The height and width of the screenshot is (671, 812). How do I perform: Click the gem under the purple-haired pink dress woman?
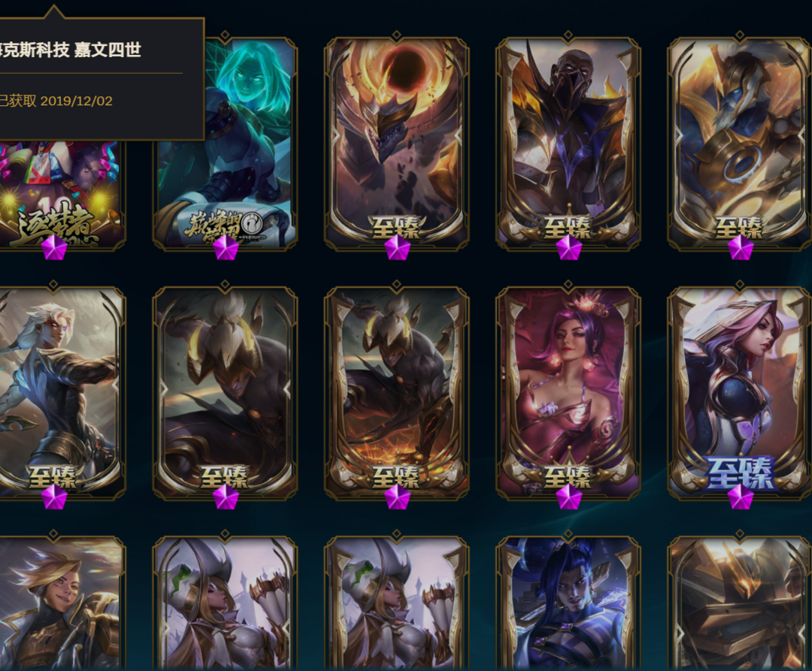pyautogui.click(x=568, y=497)
